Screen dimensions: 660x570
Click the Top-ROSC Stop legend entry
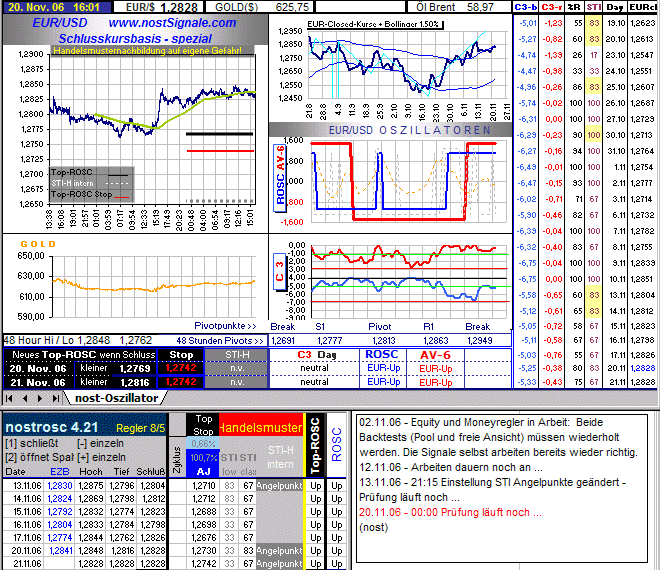click(90, 194)
